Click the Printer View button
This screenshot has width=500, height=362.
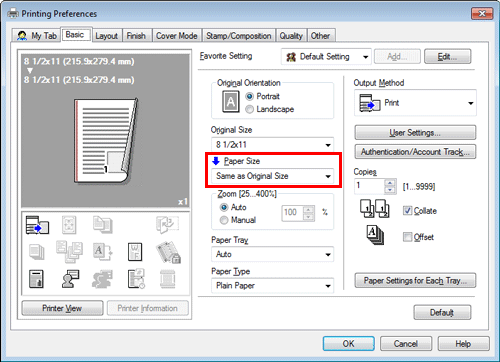(x=62, y=308)
